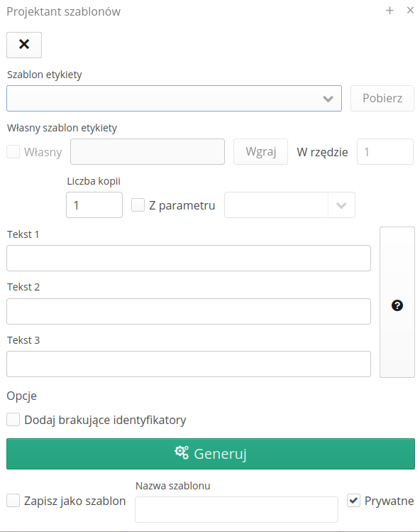
Task: Tick the Zapisz jako szablon checkbox
Action: 13,501
